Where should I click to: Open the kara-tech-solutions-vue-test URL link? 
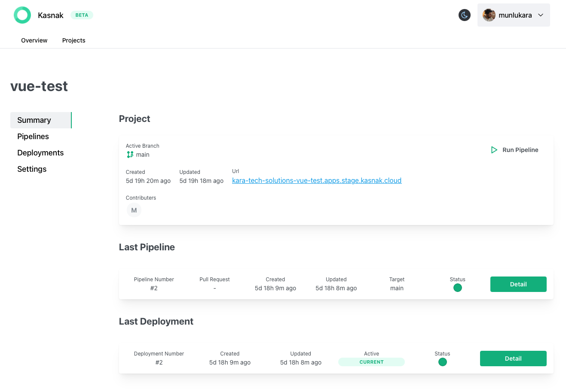click(317, 180)
